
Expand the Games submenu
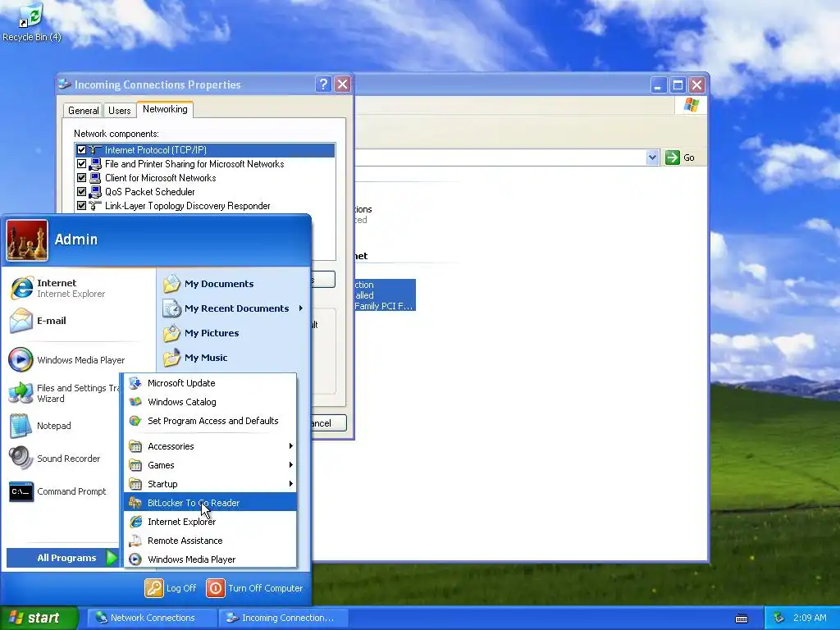click(x=210, y=465)
